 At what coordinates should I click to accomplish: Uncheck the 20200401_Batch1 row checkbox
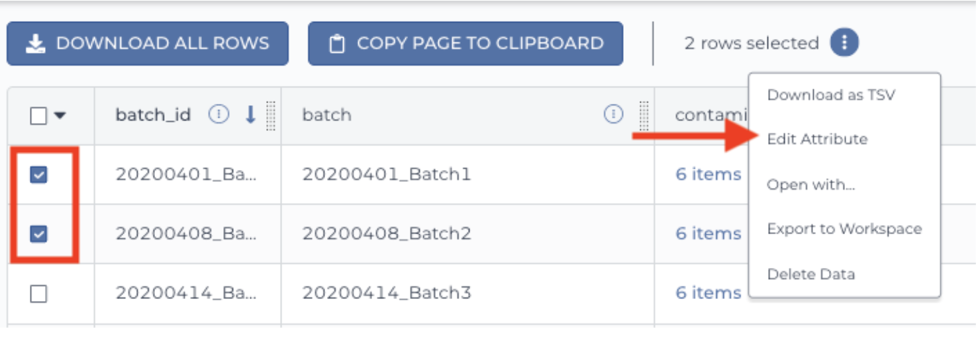(38, 175)
